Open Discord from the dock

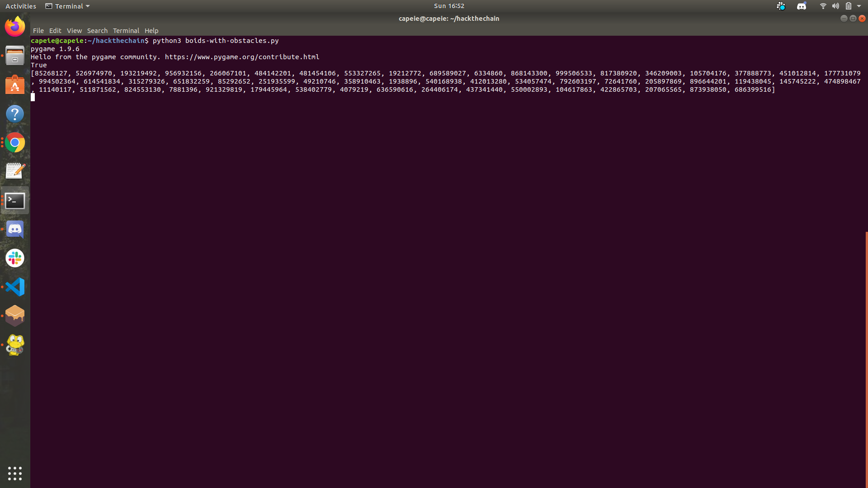click(x=15, y=229)
